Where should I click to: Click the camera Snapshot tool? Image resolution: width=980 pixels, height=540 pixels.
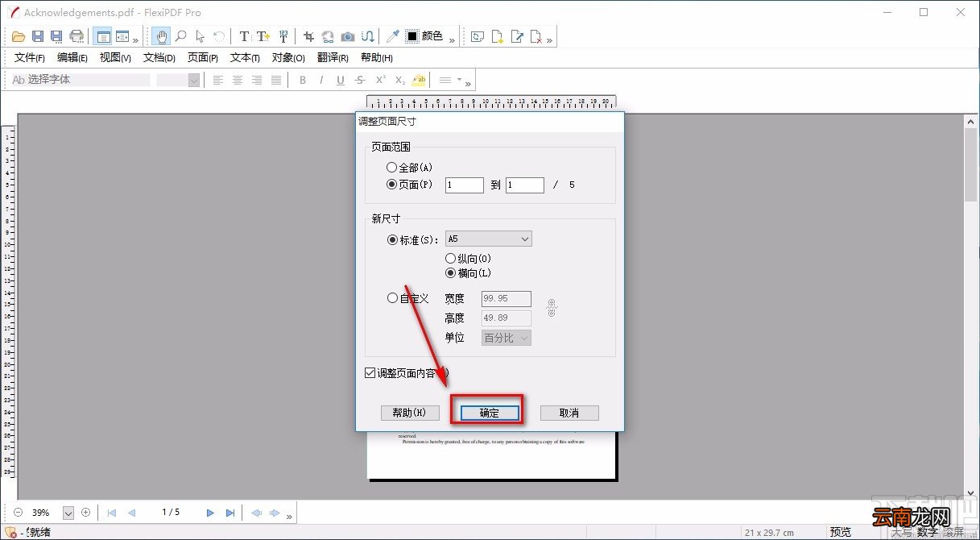pos(348,36)
